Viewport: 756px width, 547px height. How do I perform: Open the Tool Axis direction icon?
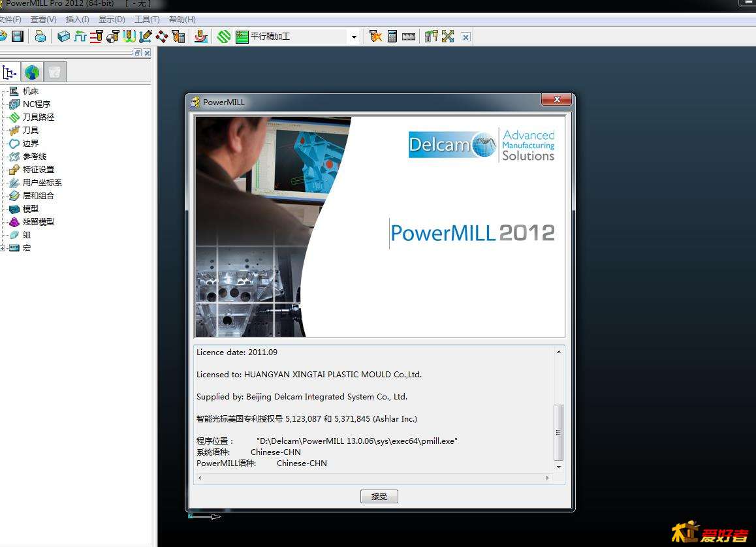[145, 36]
